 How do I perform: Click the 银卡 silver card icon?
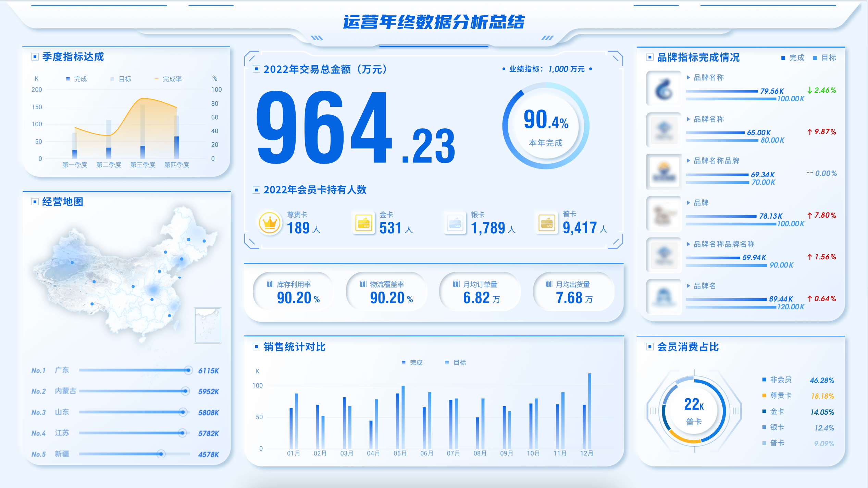(455, 223)
